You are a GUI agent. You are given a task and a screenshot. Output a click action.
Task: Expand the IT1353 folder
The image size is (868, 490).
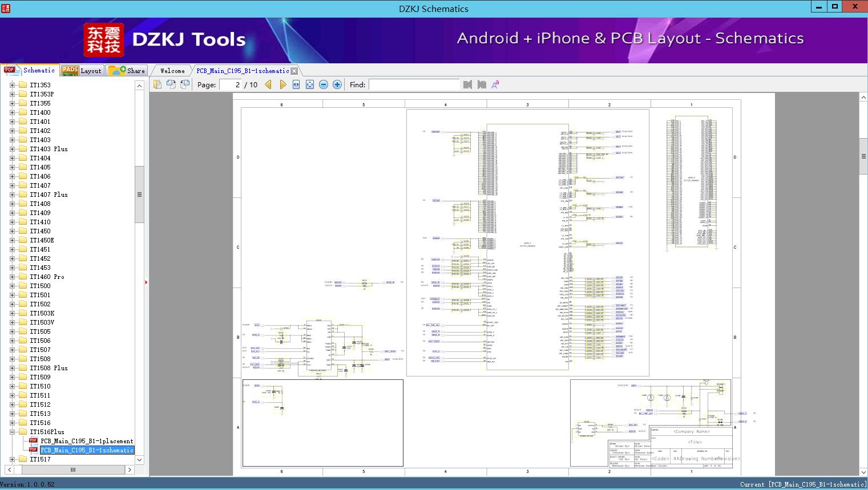point(12,85)
